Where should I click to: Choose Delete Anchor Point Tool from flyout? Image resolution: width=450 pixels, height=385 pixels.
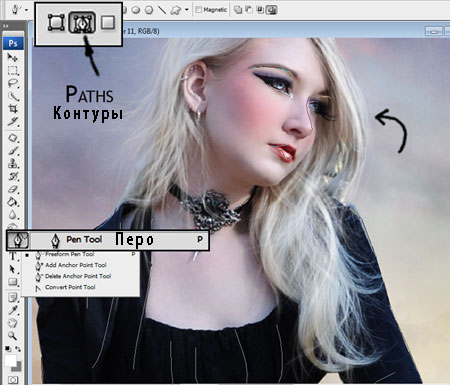click(78, 276)
